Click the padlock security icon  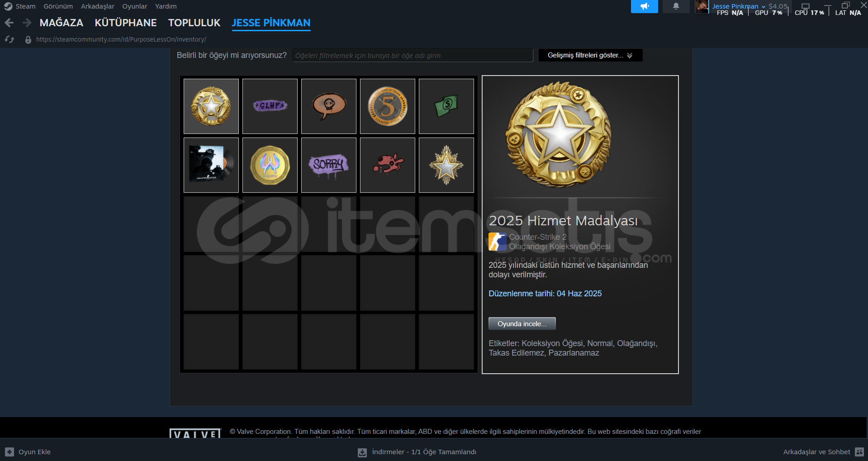[x=28, y=40]
